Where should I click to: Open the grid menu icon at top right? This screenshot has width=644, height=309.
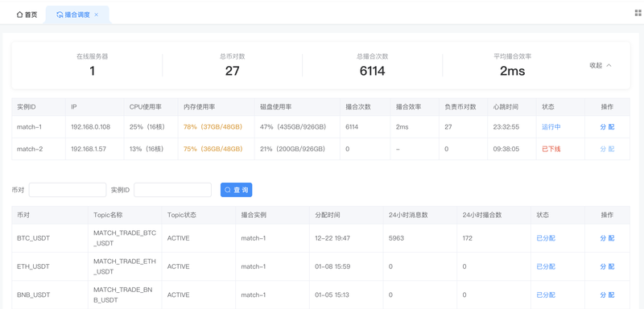pos(638,13)
